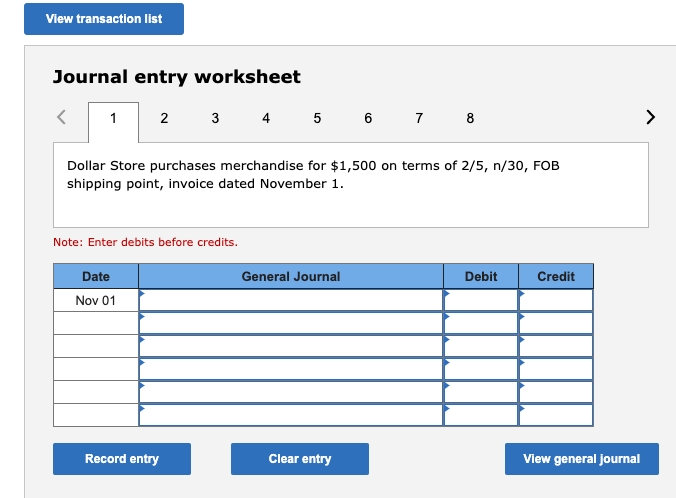The width and height of the screenshot is (676, 498).
Task: Click the Record entry button
Action: 122,459
